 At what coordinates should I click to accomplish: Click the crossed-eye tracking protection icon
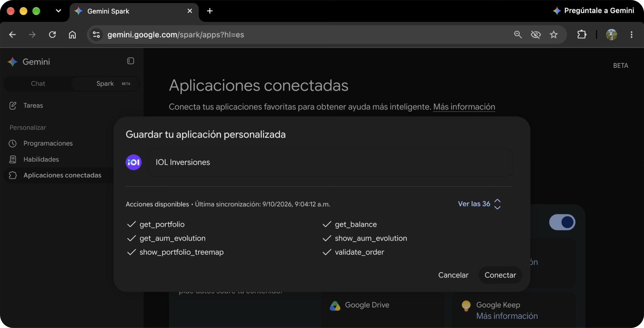(x=536, y=35)
